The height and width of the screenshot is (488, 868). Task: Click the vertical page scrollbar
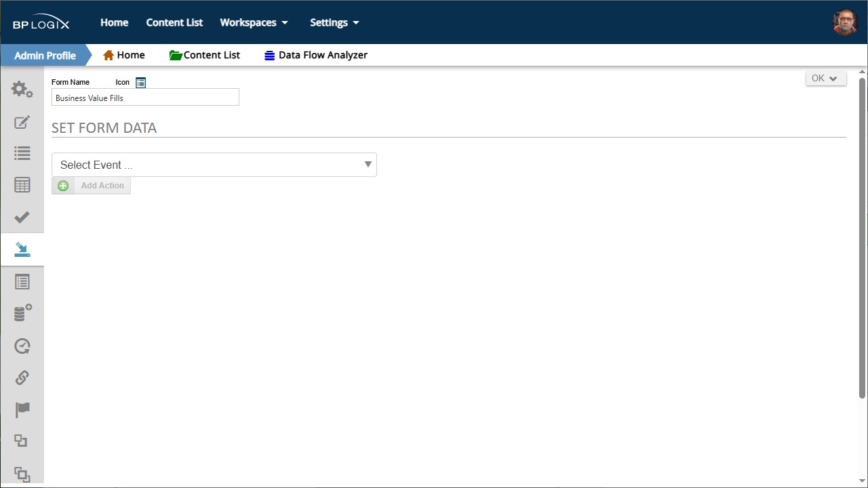(x=863, y=237)
